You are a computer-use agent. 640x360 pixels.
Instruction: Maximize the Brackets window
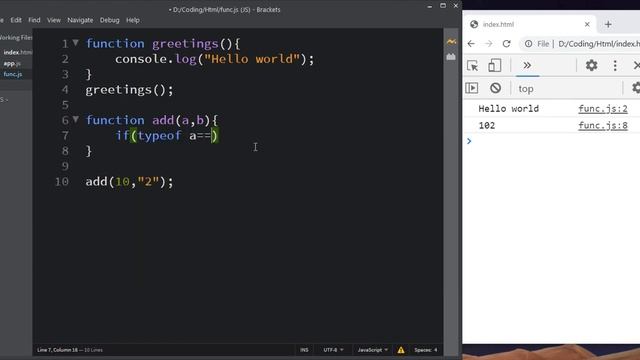(x=443, y=6)
